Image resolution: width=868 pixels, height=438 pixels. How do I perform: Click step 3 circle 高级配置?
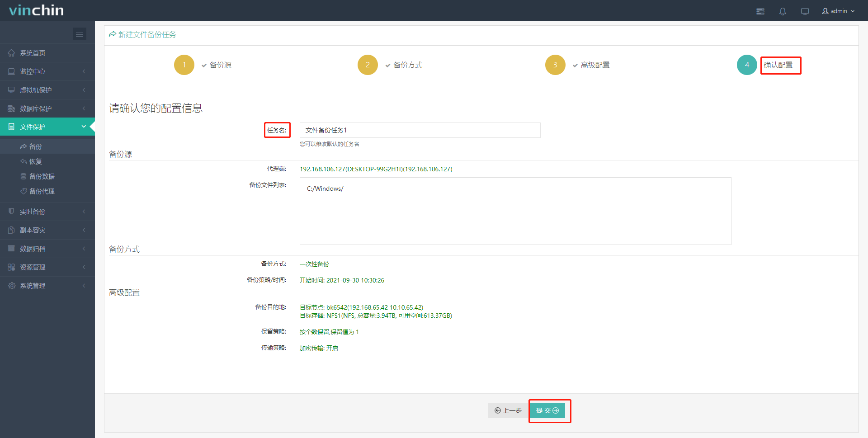[555, 65]
